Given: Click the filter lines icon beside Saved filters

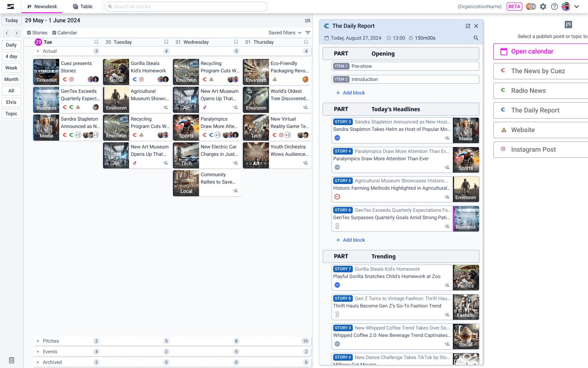Looking at the screenshot, I should (308, 33).
